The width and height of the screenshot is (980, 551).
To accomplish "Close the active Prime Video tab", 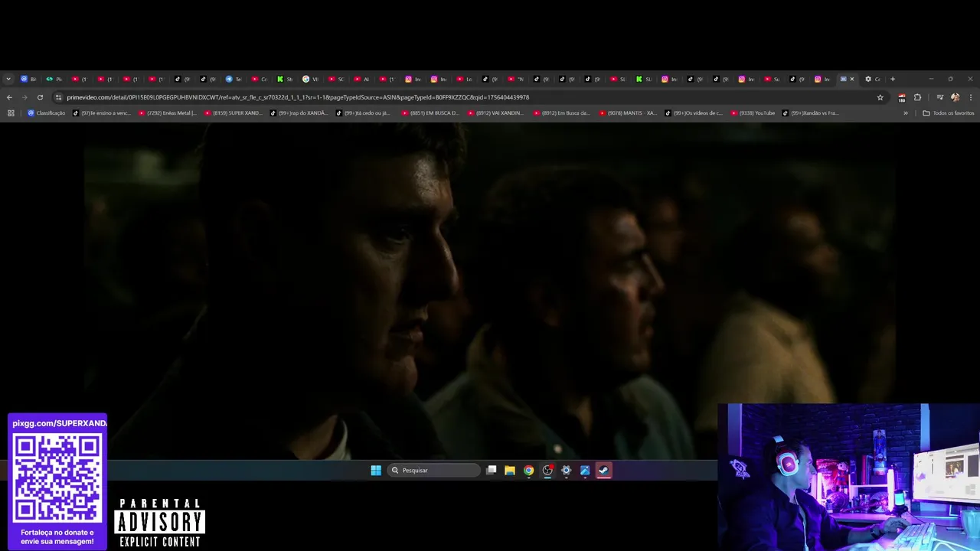I will [851, 79].
